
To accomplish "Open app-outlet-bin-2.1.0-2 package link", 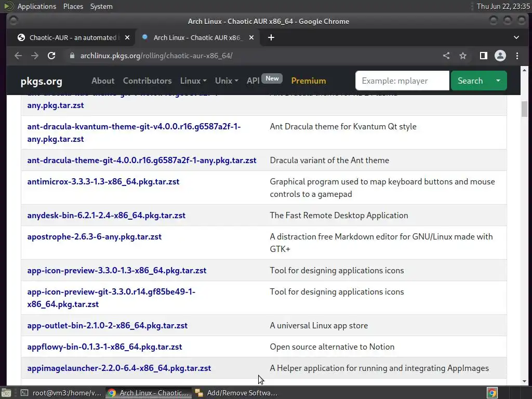I will point(107,325).
